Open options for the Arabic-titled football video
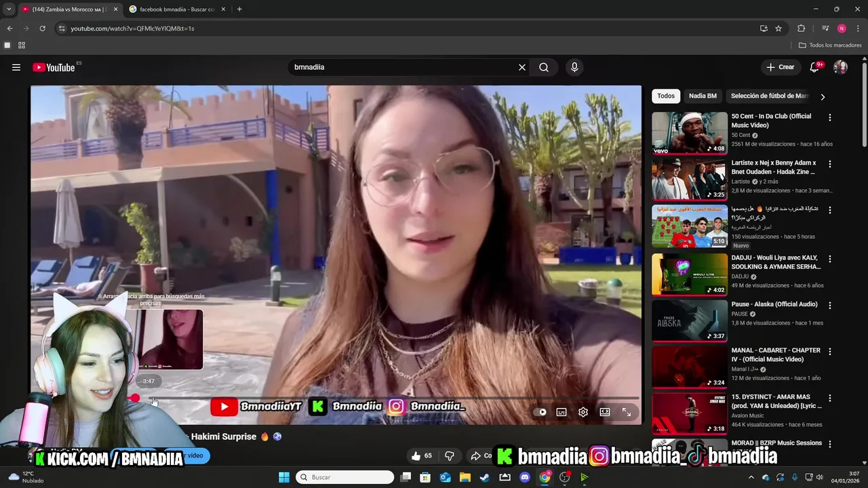Image resolution: width=868 pixels, height=488 pixels. tap(829, 210)
